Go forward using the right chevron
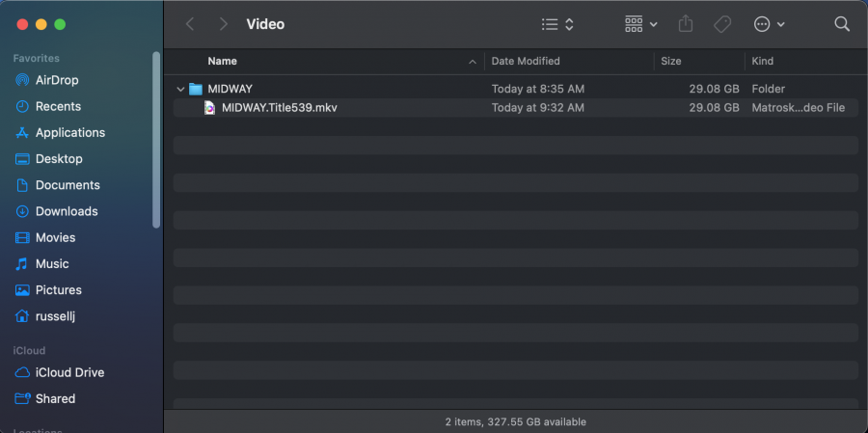The width and height of the screenshot is (868, 433). (224, 24)
